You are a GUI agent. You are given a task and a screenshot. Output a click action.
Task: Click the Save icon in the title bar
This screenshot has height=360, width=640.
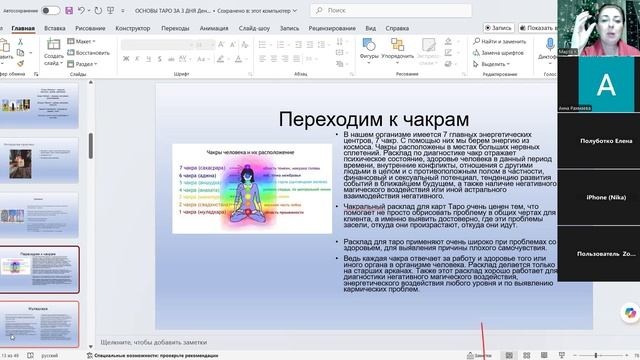69,11
